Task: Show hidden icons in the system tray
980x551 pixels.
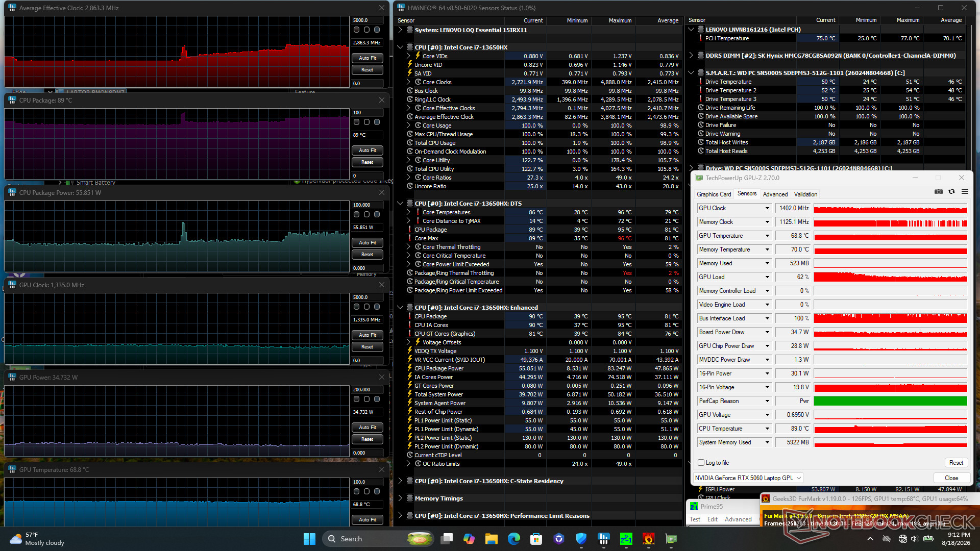Action: 870,539
